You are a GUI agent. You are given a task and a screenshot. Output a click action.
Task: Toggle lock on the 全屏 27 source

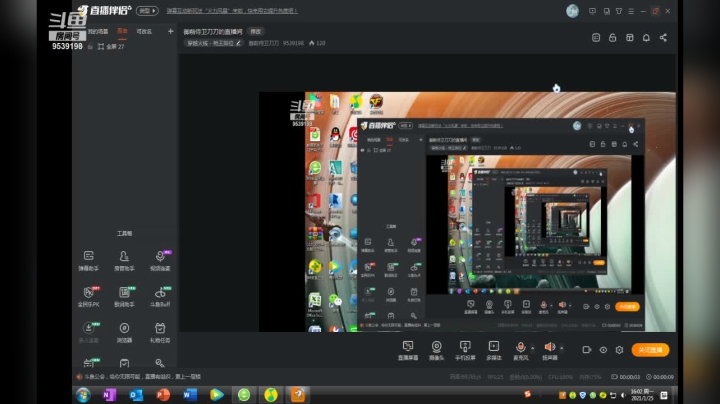pyautogui.click(x=90, y=47)
